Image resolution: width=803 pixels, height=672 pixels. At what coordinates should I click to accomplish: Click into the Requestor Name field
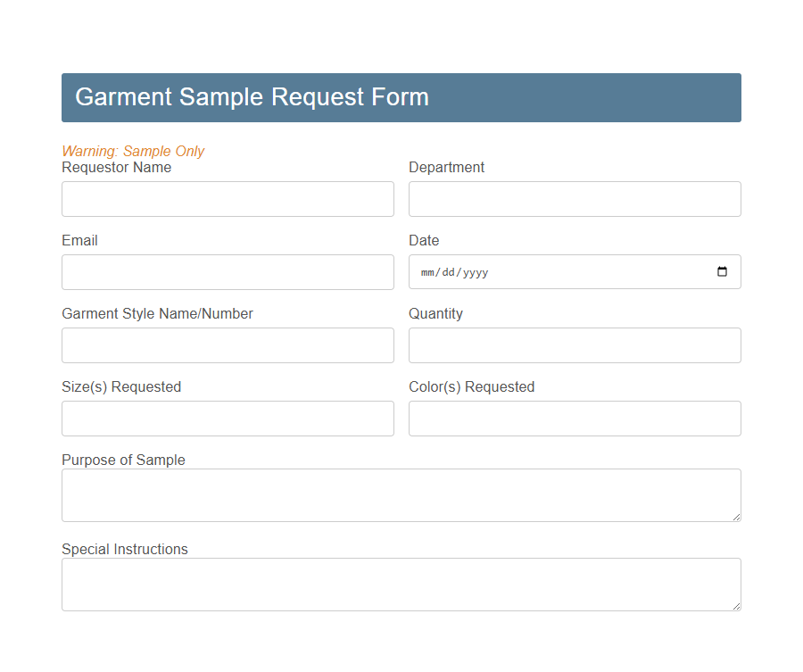(x=228, y=199)
